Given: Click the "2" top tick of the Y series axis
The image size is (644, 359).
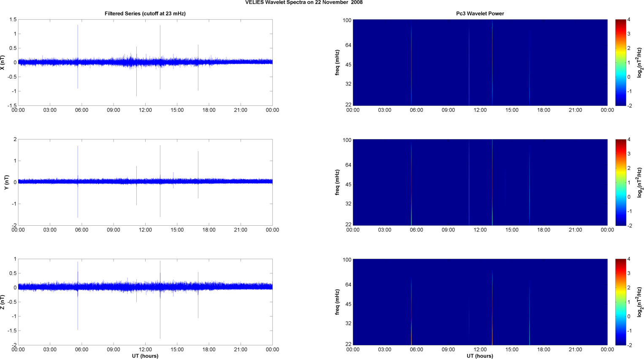Looking at the screenshot, I should (15, 140).
